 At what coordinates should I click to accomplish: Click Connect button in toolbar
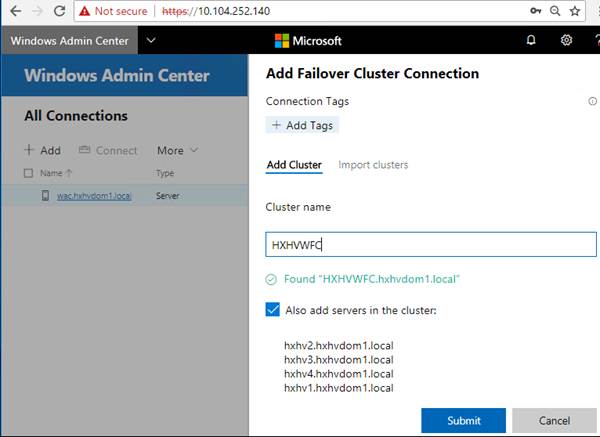[108, 151]
